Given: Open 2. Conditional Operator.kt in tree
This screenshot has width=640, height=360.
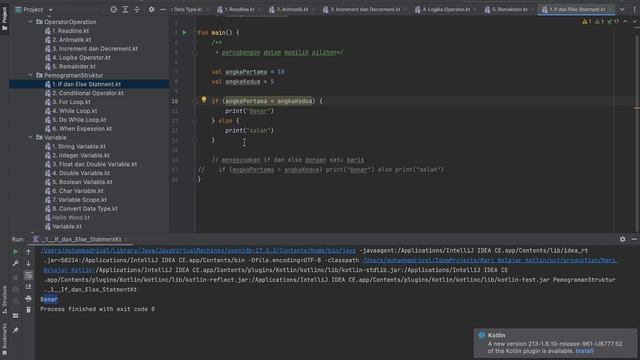Looking at the screenshot, I should pos(87,93).
